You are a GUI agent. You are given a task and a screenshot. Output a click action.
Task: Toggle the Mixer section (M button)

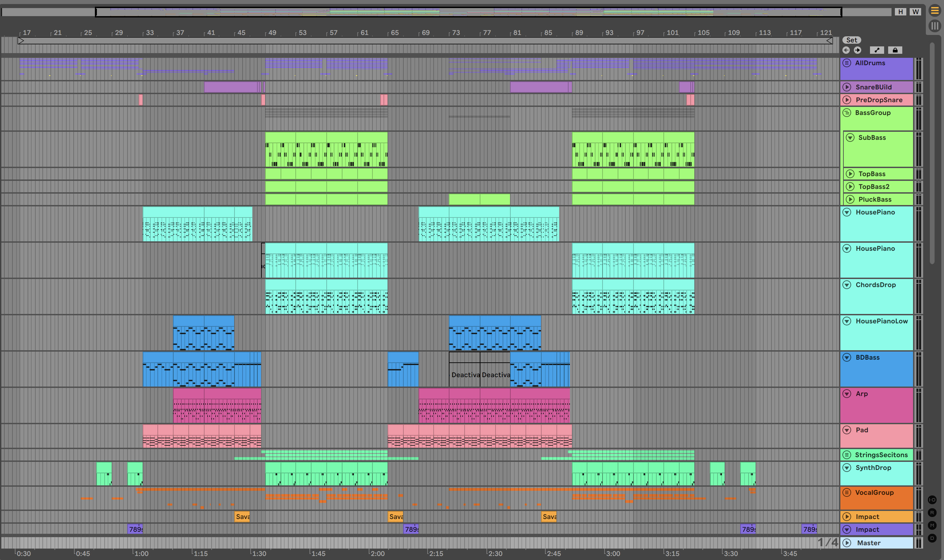pos(932,525)
